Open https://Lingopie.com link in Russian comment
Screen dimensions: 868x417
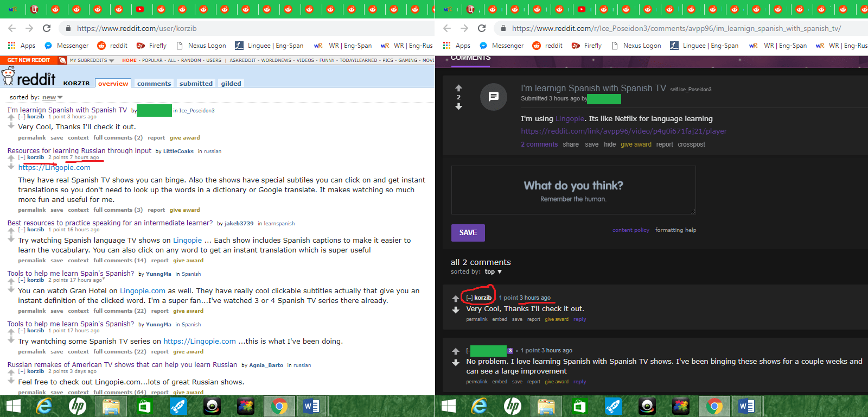[54, 168]
